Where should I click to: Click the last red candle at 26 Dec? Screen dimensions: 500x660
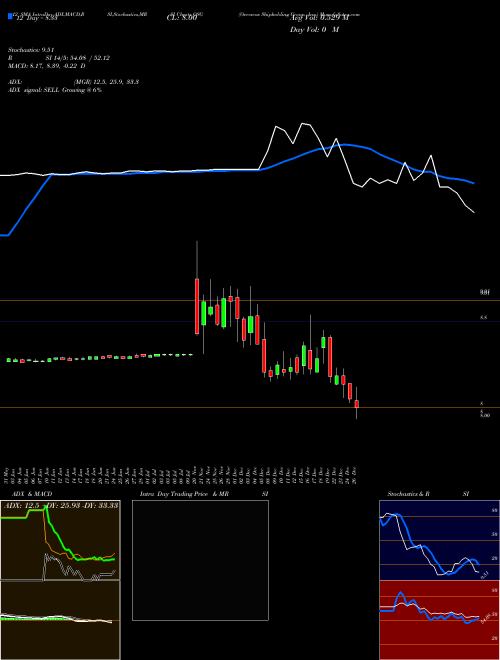pyautogui.click(x=356, y=404)
